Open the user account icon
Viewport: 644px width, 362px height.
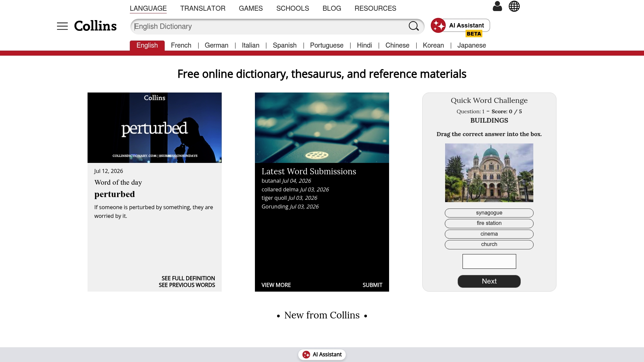click(497, 6)
